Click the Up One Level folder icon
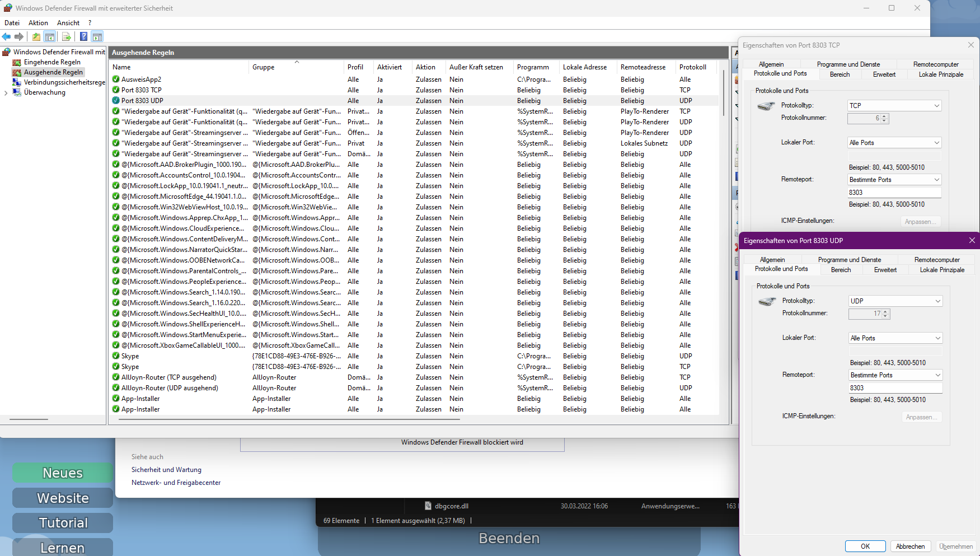 pos(36,37)
